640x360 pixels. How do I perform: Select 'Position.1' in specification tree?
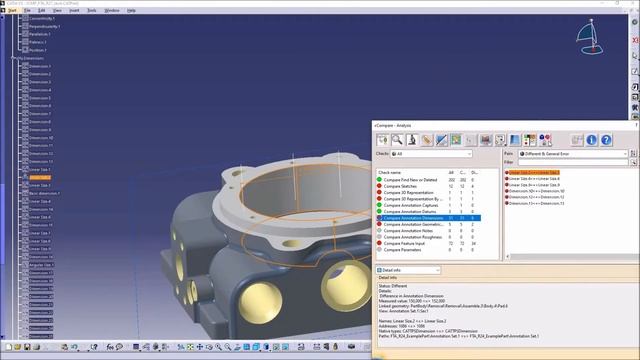(38, 50)
